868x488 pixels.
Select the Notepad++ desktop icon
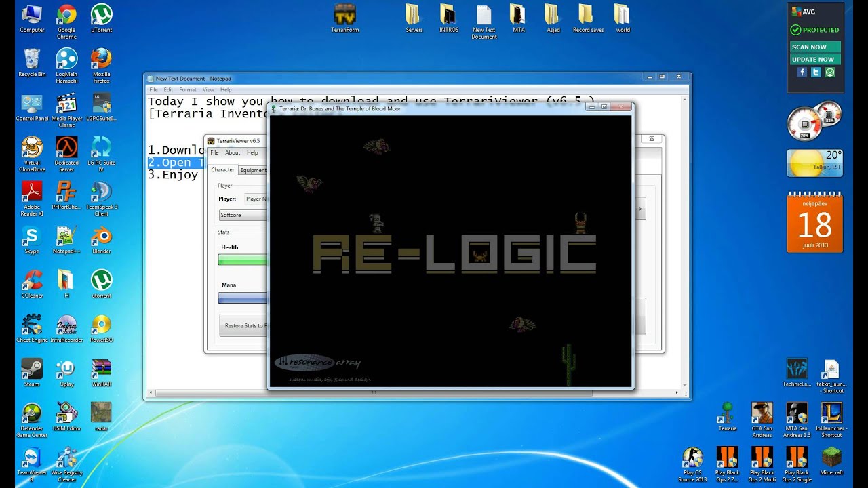point(66,240)
